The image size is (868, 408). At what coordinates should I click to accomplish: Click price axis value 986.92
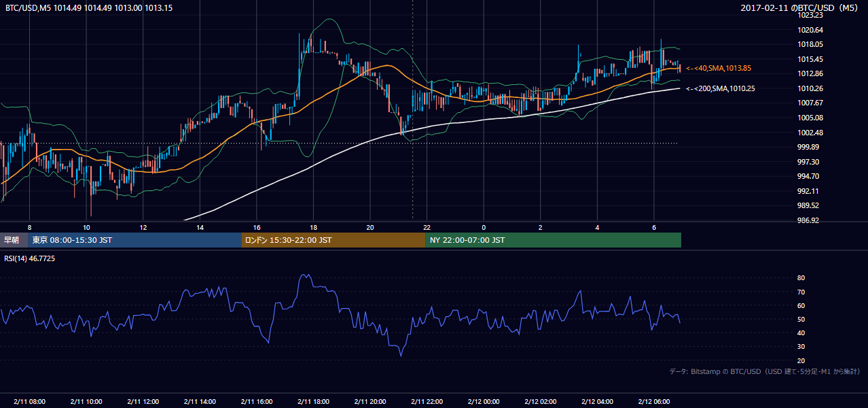tap(810, 220)
